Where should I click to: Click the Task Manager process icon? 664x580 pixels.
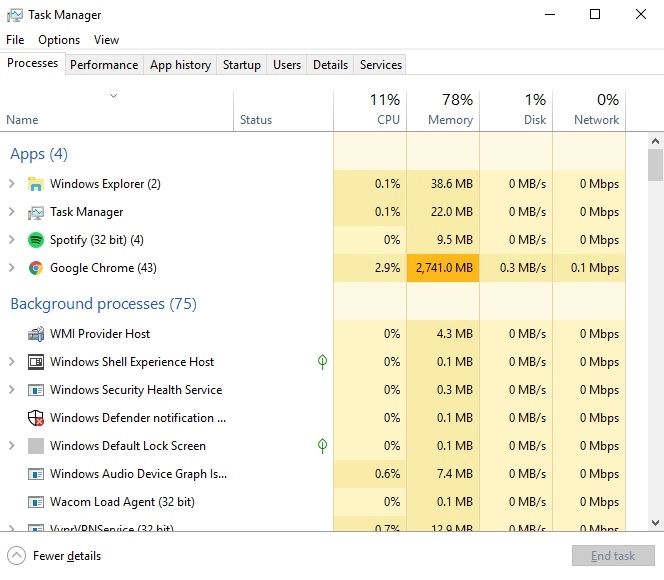pos(36,212)
